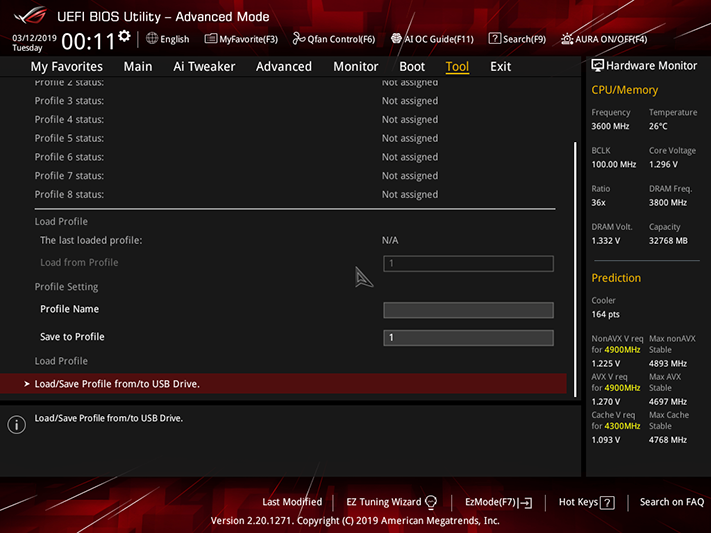The width and height of the screenshot is (711, 533).
Task: Click the Profile Name input field
Action: coord(468,310)
